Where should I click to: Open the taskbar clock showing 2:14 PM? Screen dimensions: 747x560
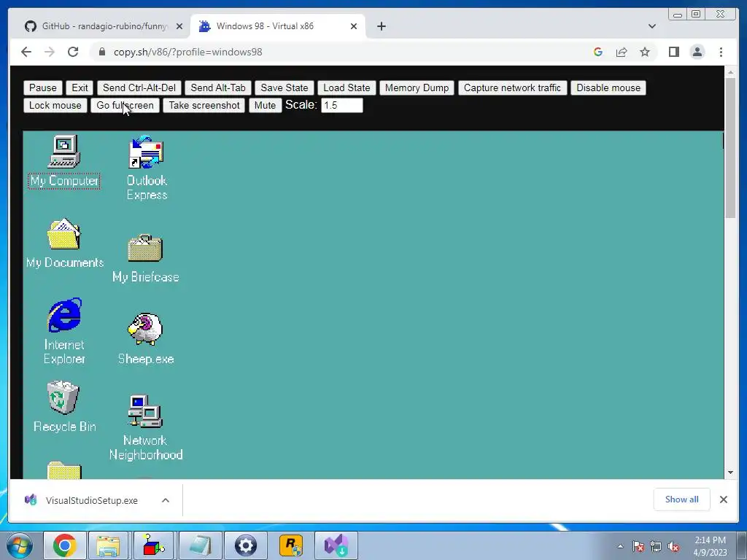tap(710, 546)
